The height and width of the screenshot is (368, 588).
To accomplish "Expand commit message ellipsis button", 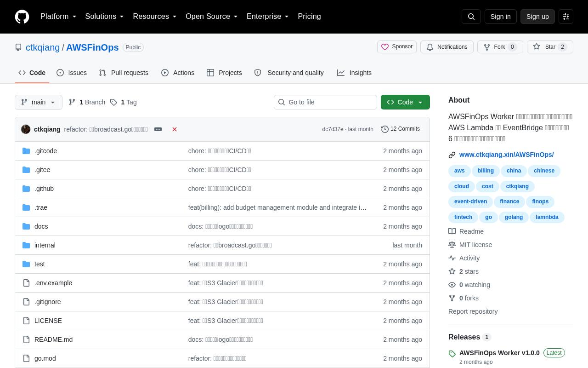I will (158, 129).
